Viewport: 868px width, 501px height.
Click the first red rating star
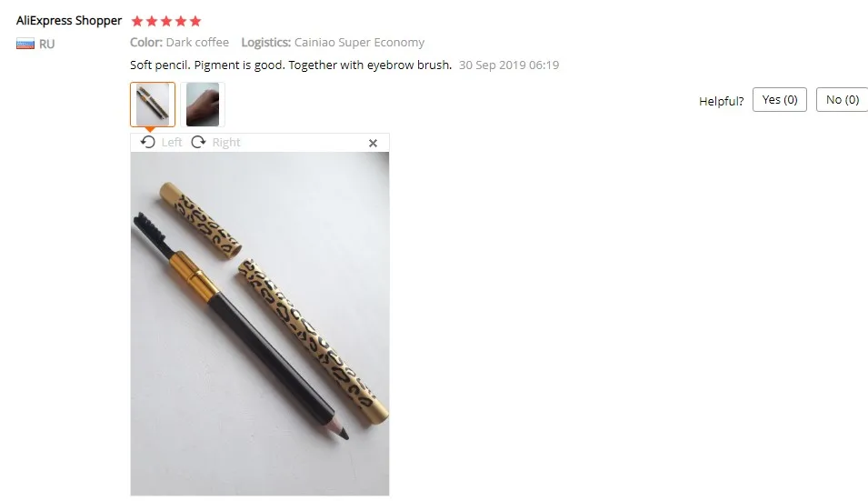[137, 21]
